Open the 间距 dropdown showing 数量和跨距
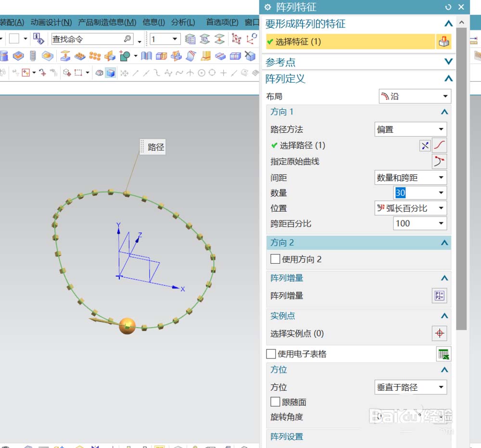This screenshot has height=448, width=481. click(410, 178)
